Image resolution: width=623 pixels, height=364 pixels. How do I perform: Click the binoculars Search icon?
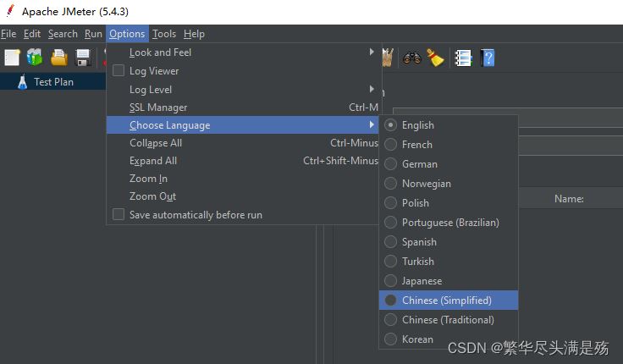click(x=412, y=58)
